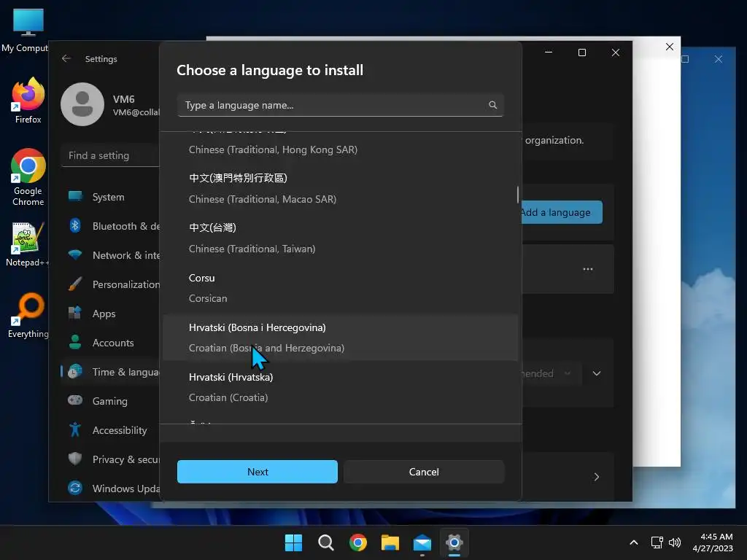Open three-dots menu for installed language
The height and width of the screenshot is (560, 747).
588,269
